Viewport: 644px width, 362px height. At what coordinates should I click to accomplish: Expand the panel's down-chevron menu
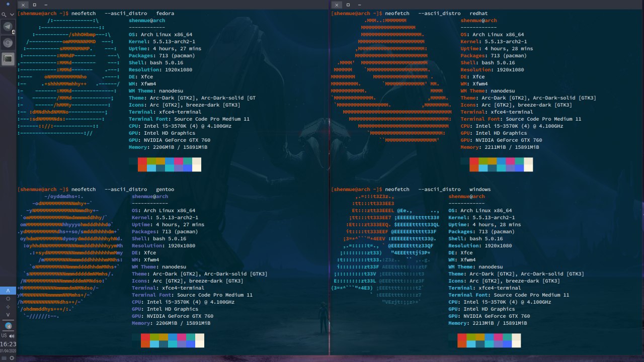[x=12, y=15]
